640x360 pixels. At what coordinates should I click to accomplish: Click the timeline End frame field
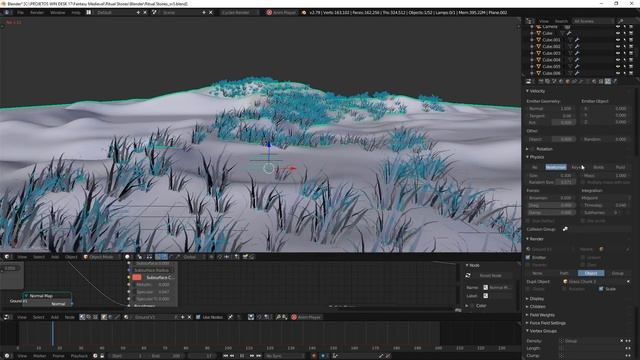coord(166,356)
